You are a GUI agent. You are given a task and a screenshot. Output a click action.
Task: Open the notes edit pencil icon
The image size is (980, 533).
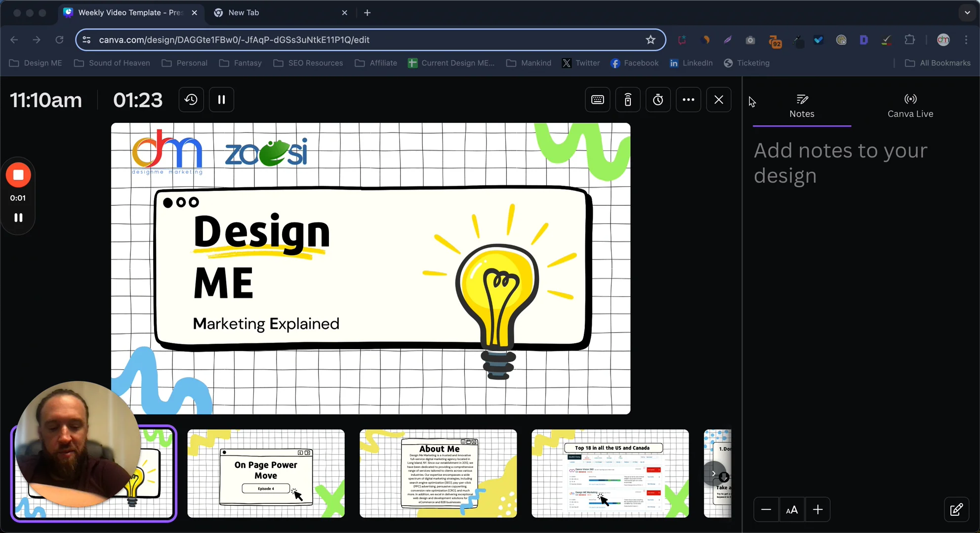tap(957, 509)
